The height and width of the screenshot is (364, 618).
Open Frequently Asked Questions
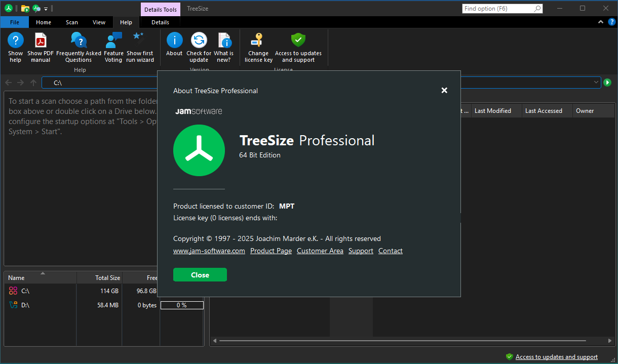(79, 48)
